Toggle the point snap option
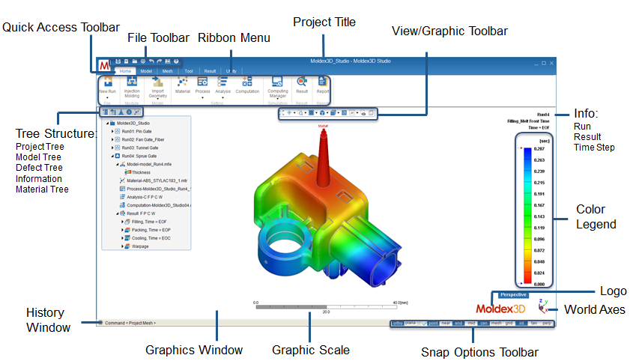 click(x=433, y=323)
